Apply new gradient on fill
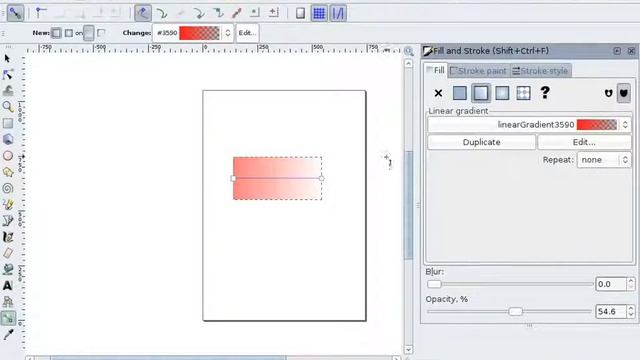The image size is (640, 360). (x=89, y=33)
